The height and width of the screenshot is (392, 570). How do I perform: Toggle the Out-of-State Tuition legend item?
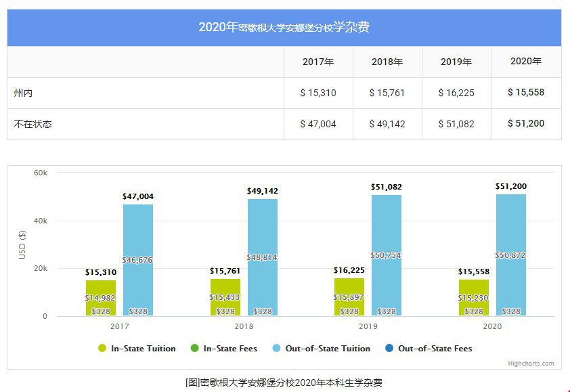322,349
